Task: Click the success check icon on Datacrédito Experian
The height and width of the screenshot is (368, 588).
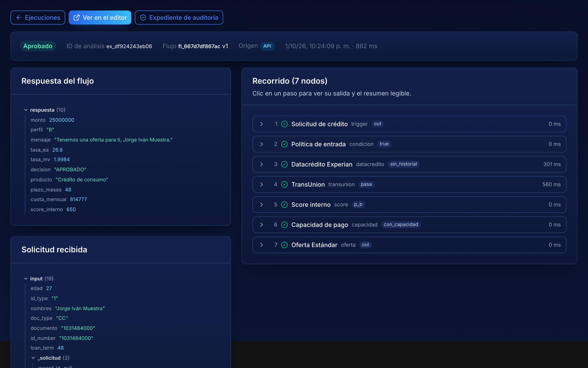Action: (x=284, y=164)
